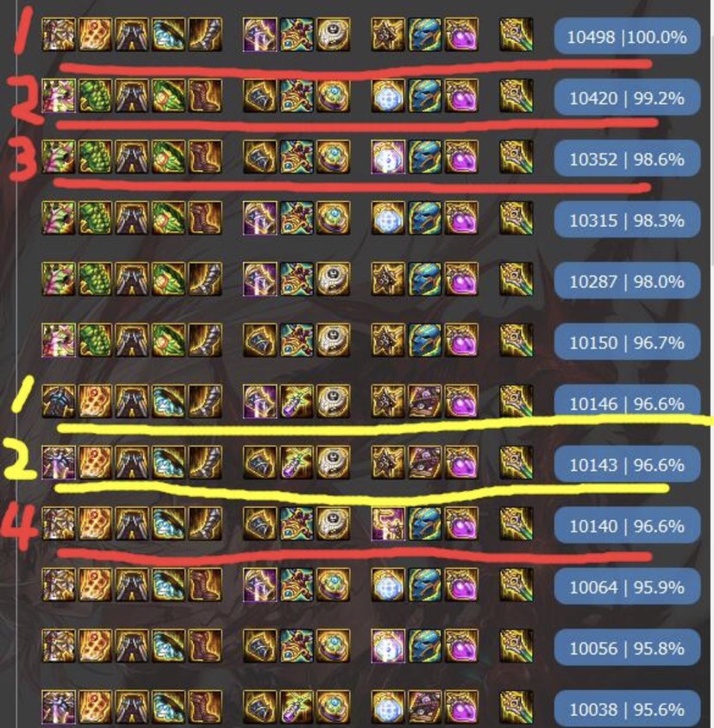The height and width of the screenshot is (728, 714).
Task: Click the blue dragon head icon in 10150 row
Action: (424, 341)
